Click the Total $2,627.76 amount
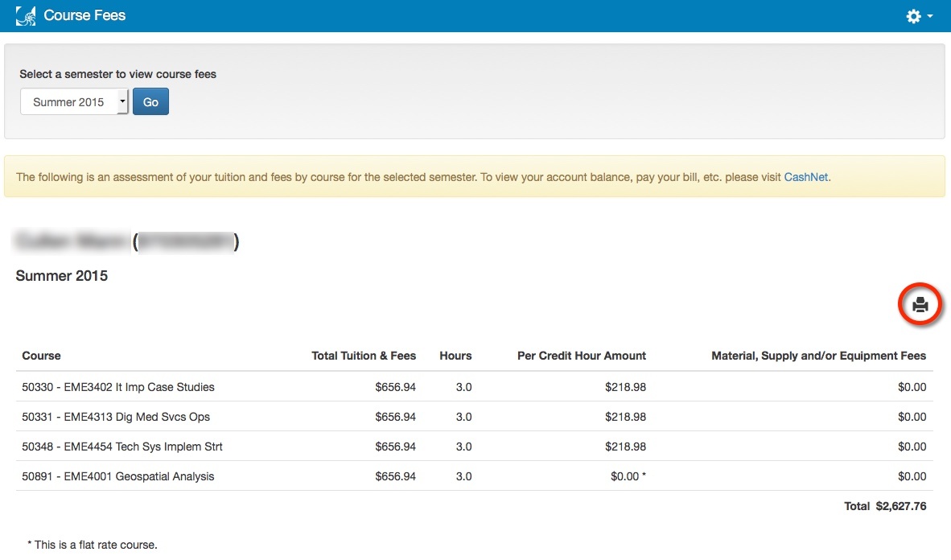The image size is (951, 560). pyautogui.click(x=886, y=506)
